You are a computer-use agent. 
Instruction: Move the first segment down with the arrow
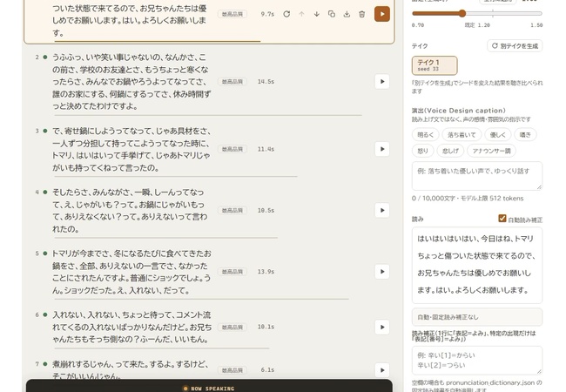pyautogui.click(x=317, y=14)
